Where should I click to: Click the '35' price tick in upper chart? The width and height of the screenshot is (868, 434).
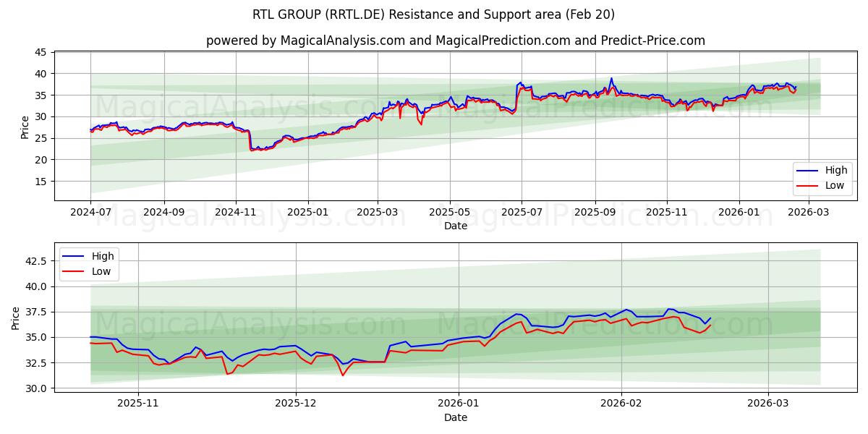pos(41,95)
